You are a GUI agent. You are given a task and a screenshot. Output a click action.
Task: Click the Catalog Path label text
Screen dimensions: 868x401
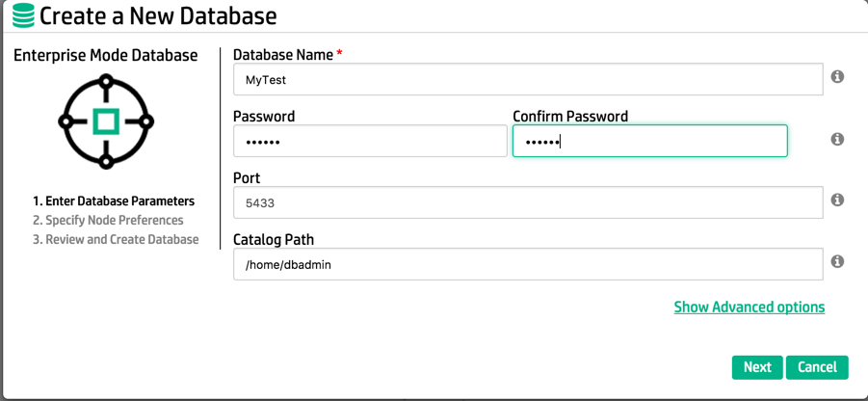click(x=274, y=240)
